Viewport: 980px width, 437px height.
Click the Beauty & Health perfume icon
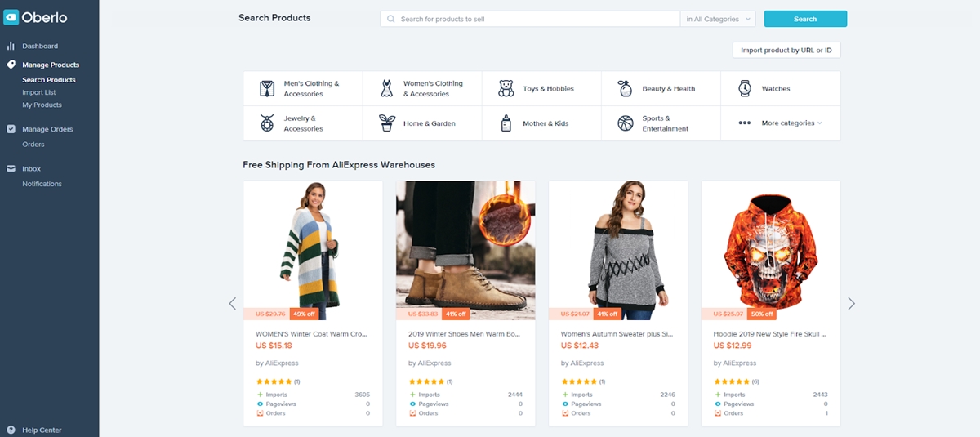[x=626, y=88]
